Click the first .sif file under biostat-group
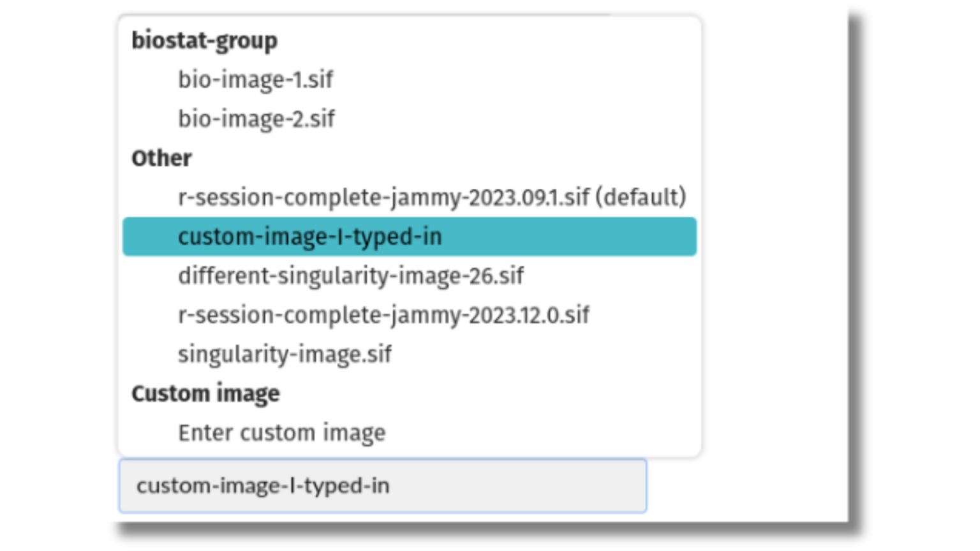Screen dimensions: 980x551 point(255,79)
